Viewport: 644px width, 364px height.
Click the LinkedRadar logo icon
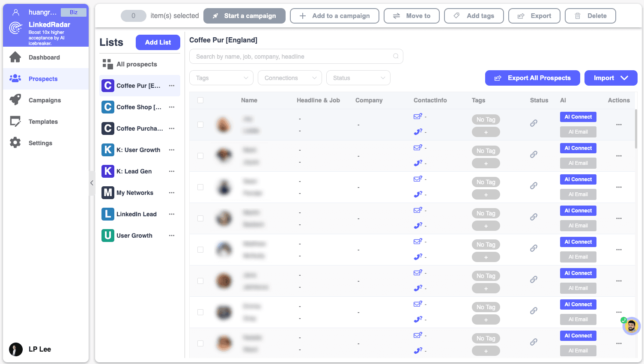click(16, 28)
